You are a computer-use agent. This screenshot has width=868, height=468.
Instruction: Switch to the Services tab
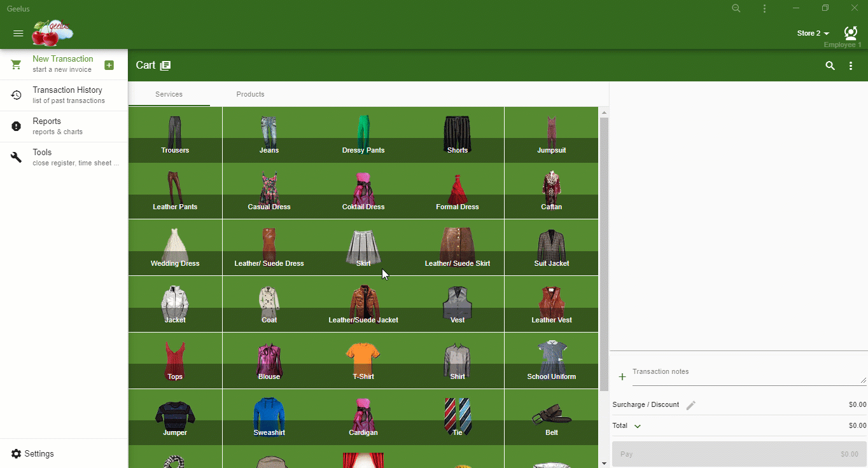pos(169,94)
